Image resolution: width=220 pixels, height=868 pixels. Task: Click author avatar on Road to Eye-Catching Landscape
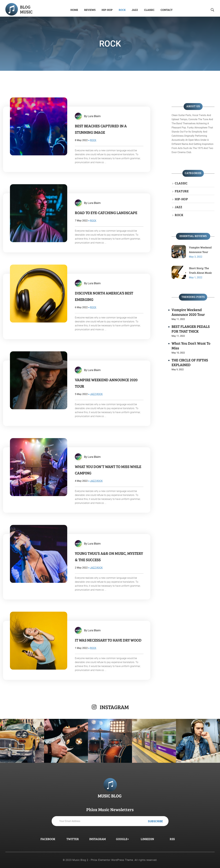[78, 203]
